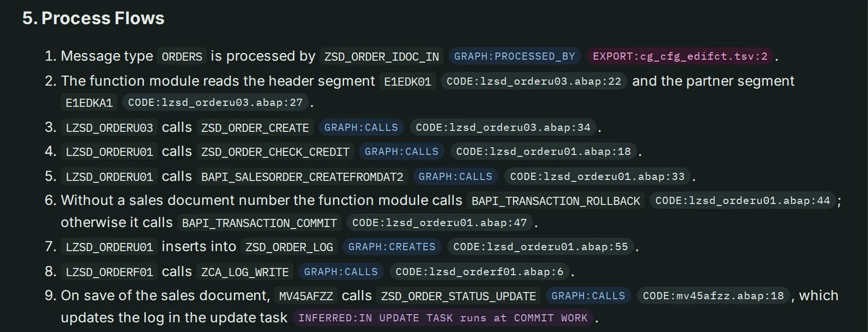Open GRAPH:CALLS tag in step 8
868x332 pixels.
point(341,272)
